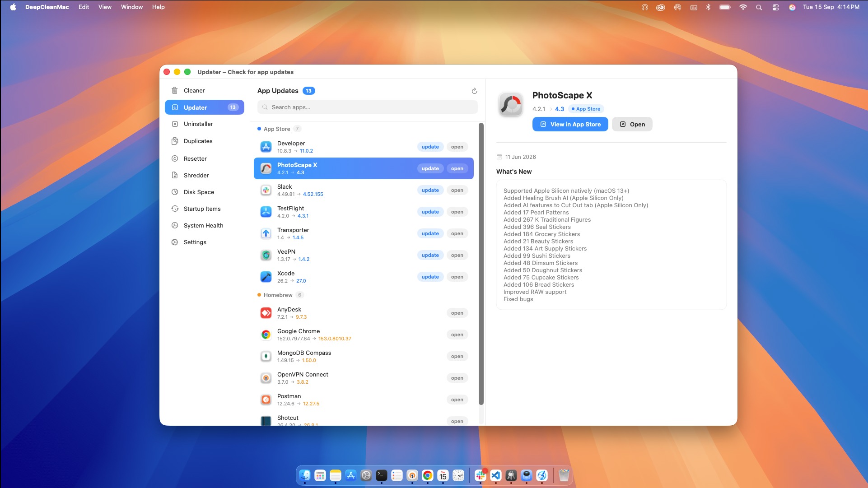Click the App Store section header
Viewport: 868px width, 488px height.
[x=279, y=129]
